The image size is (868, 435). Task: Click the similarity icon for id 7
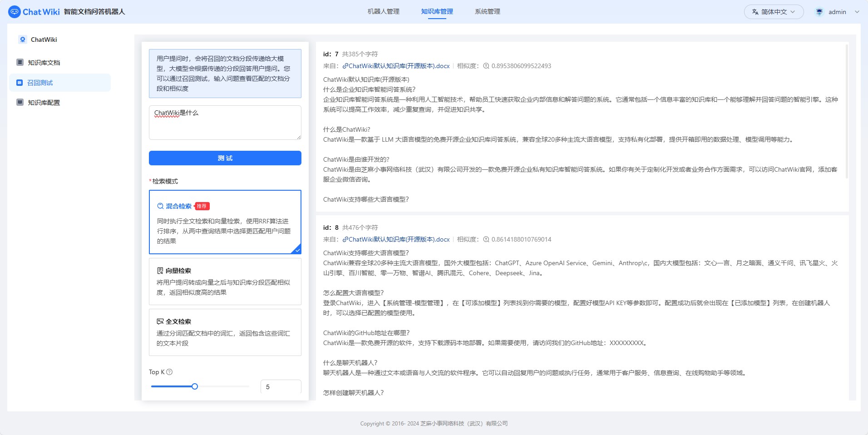(486, 66)
